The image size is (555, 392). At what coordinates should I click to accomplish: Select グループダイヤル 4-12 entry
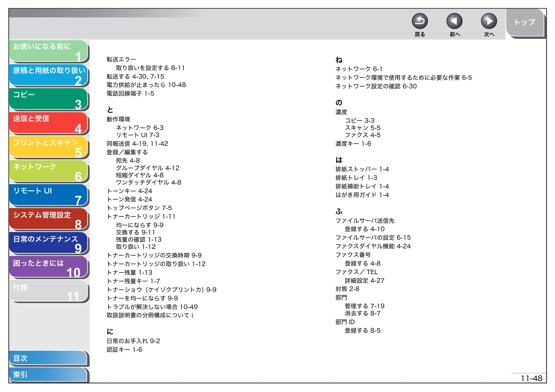(148, 168)
